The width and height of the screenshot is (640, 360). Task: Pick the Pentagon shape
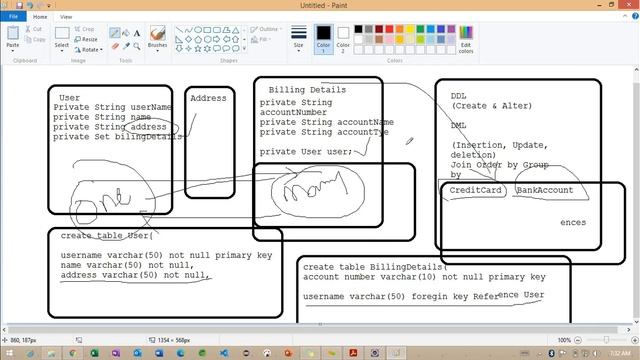pyautogui.click(x=198, y=39)
